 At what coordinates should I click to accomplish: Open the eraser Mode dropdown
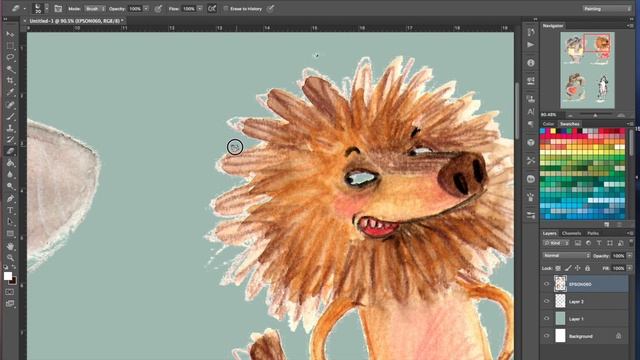tap(95, 9)
